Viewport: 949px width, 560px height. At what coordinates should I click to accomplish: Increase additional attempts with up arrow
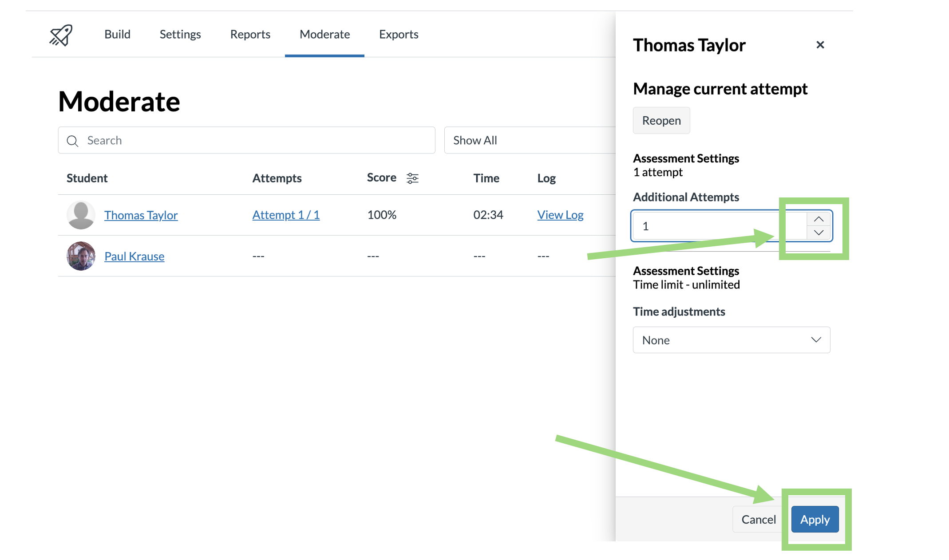[x=819, y=219]
